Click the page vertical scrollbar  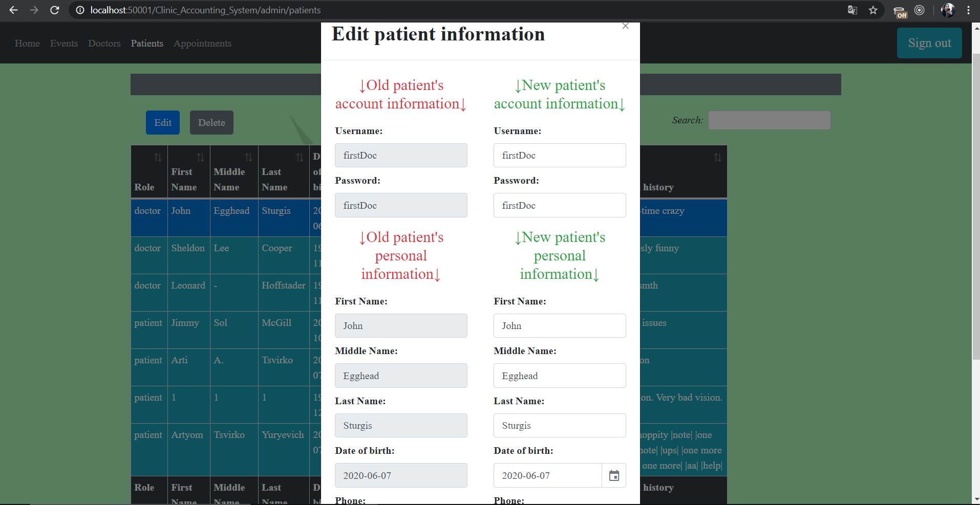[976, 205]
